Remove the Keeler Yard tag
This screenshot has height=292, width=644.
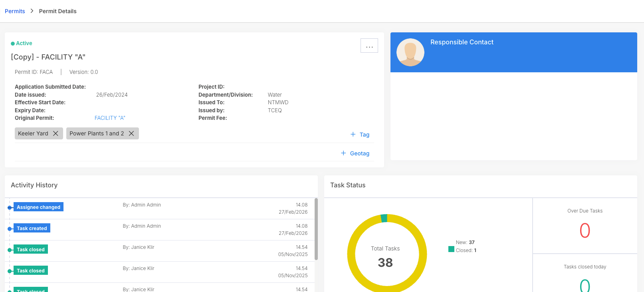tap(55, 133)
